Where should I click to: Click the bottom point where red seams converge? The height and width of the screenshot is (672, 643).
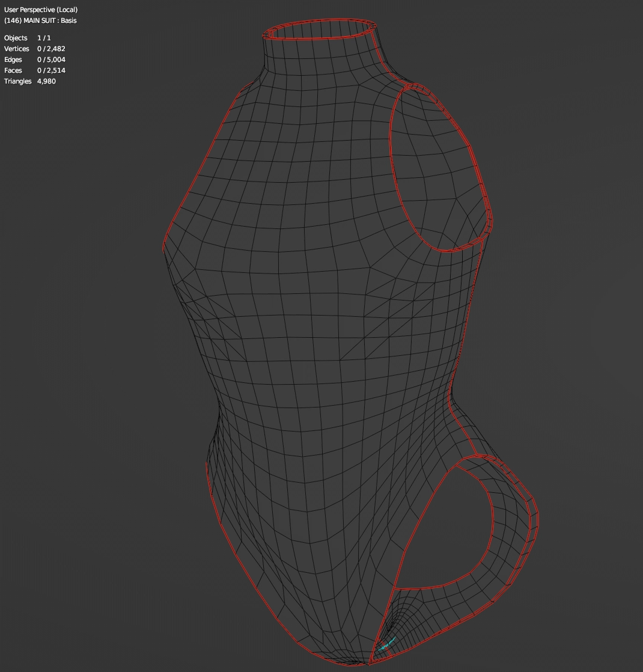click(x=368, y=664)
